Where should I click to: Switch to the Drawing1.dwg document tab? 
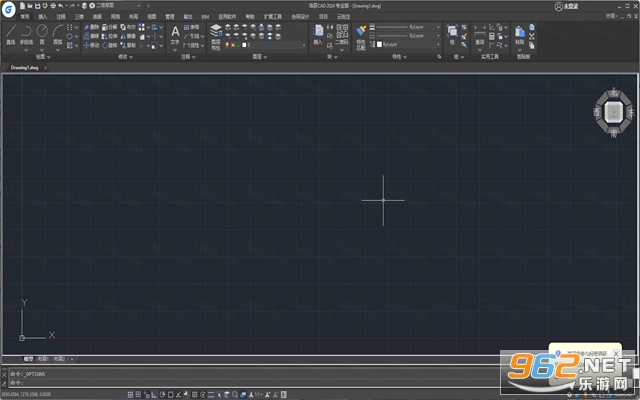[x=24, y=68]
